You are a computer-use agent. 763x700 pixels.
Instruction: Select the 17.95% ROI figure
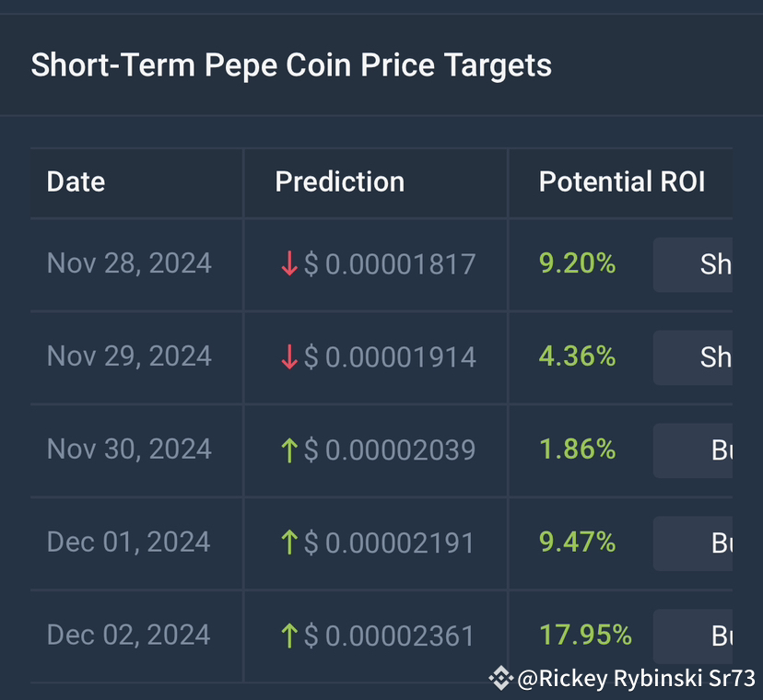pos(585,635)
